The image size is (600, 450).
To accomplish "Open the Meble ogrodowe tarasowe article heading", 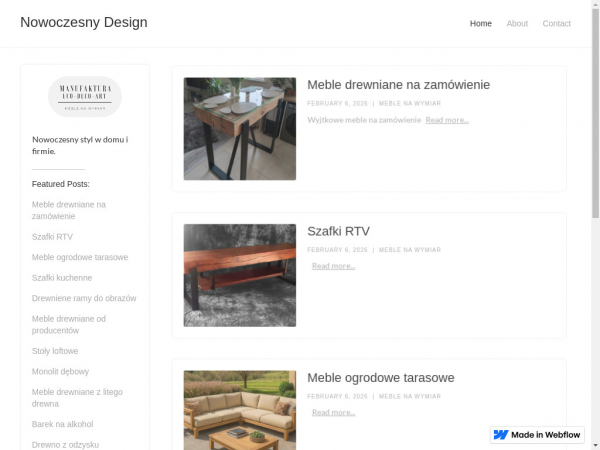I will click(x=381, y=378).
